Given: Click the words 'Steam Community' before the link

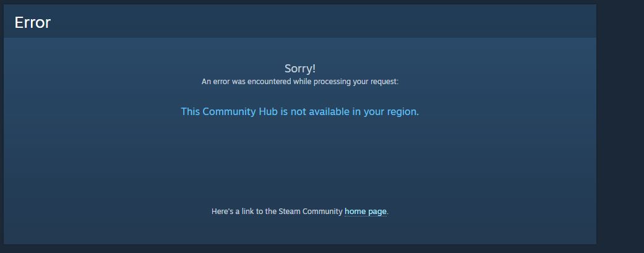Looking at the screenshot, I should 311,212.
